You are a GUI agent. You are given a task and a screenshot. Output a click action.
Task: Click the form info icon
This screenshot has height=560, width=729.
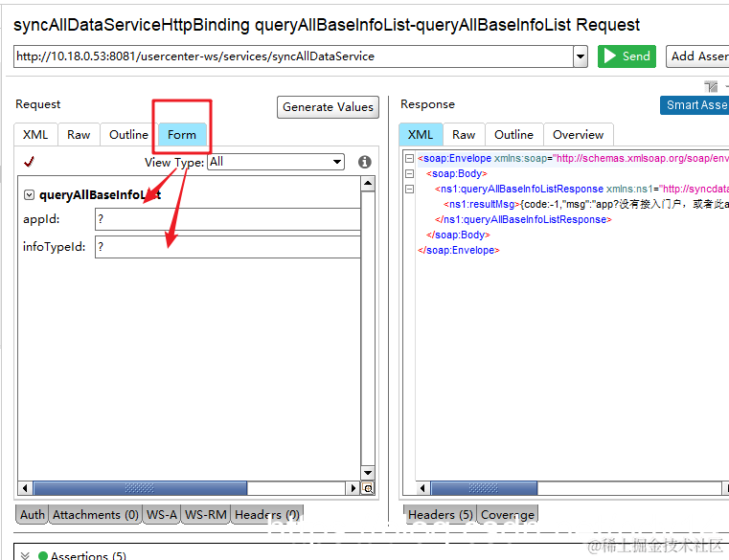364,162
